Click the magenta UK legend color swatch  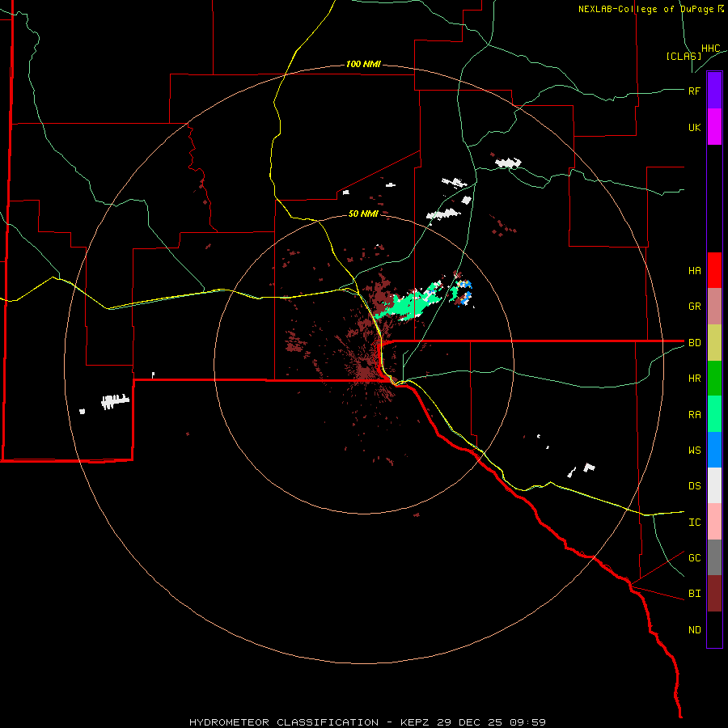coord(714,127)
